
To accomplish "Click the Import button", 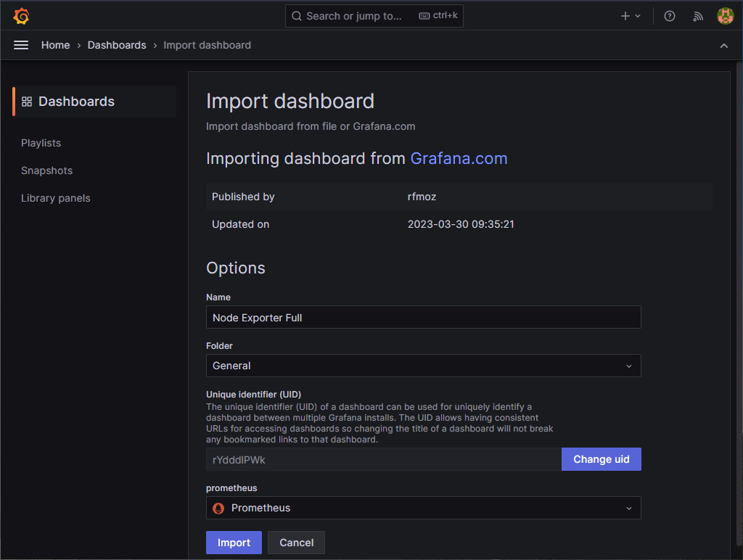I will [x=234, y=542].
